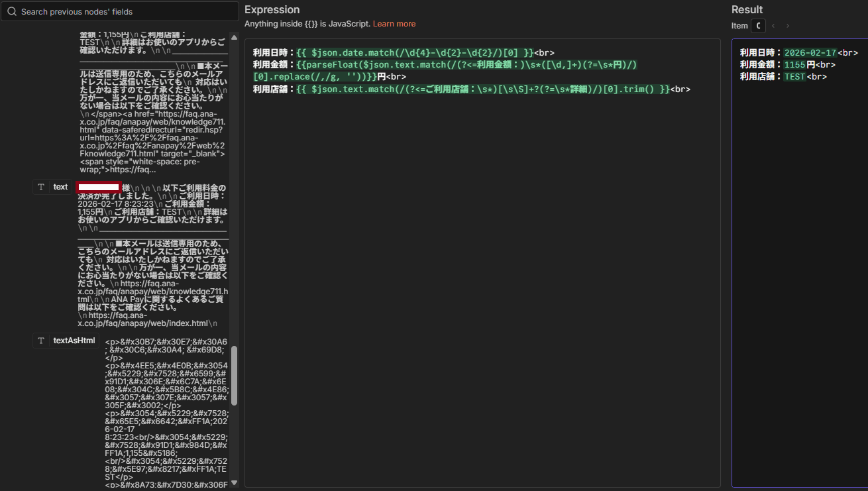Click the TEST value in Result
This screenshot has height=491, width=868.
(x=794, y=77)
